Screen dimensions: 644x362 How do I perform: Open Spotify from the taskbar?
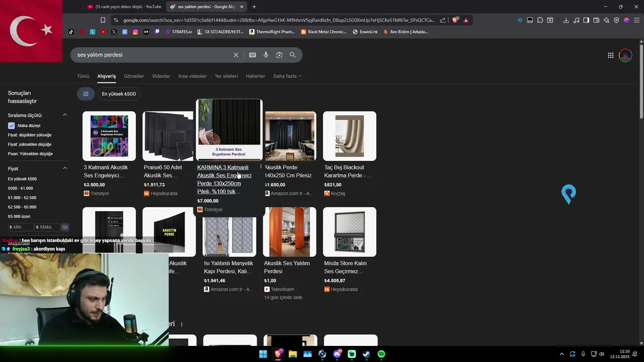(381, 354)
